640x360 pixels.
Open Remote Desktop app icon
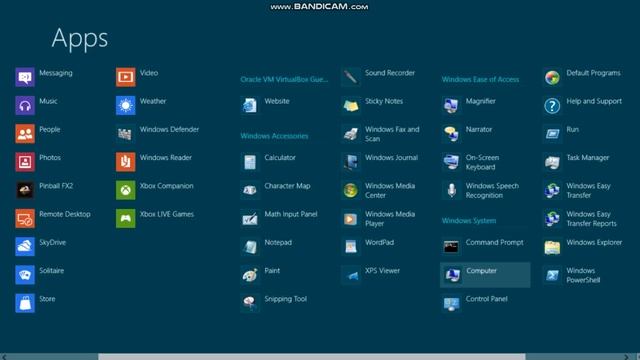(x=25, y=218)
